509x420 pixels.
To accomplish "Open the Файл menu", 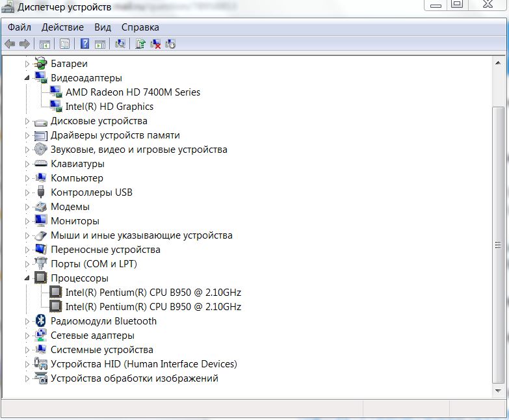I will coord(20,27).
